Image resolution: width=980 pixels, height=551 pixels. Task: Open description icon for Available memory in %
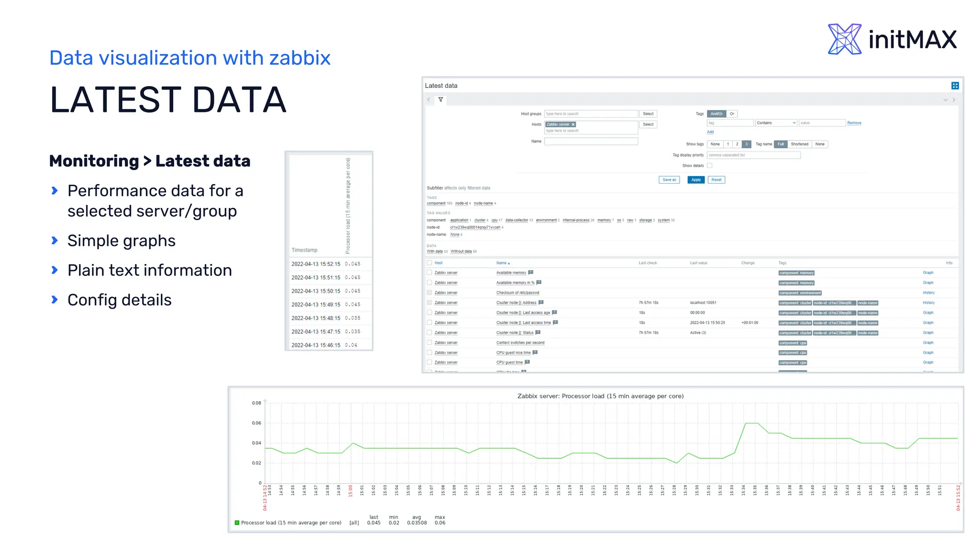coord(538,283)
